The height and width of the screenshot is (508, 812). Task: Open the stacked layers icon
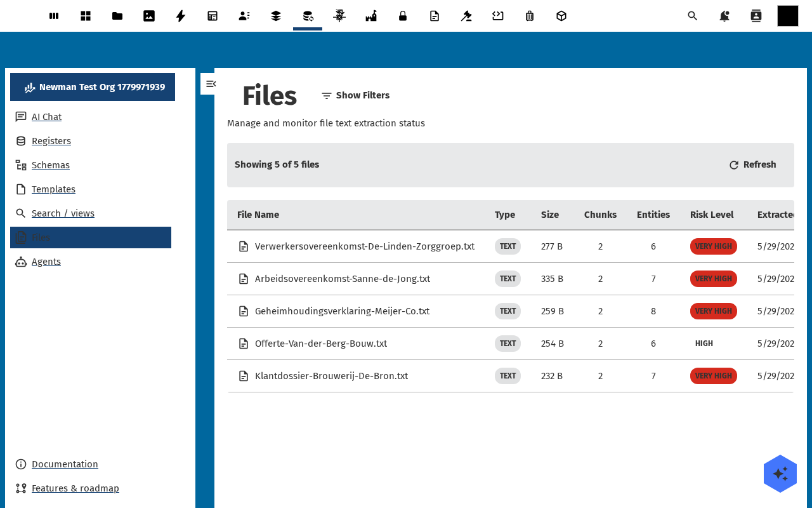(x=276, y=16)
